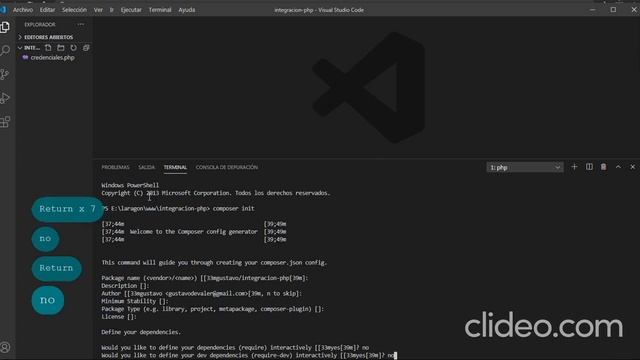Viewport: 640px width, 360px height.
Task: Open the Terminal menu
Action: tap(160, 10)
